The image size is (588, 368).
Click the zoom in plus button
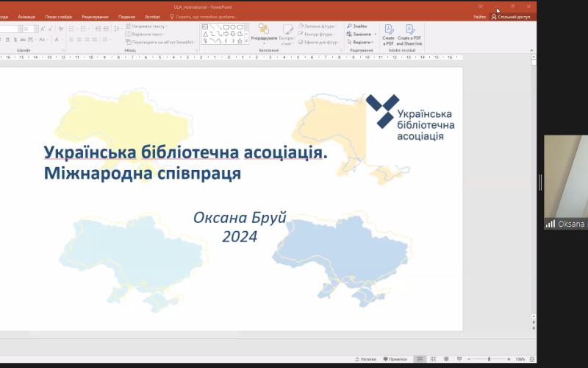coord(509,359)
